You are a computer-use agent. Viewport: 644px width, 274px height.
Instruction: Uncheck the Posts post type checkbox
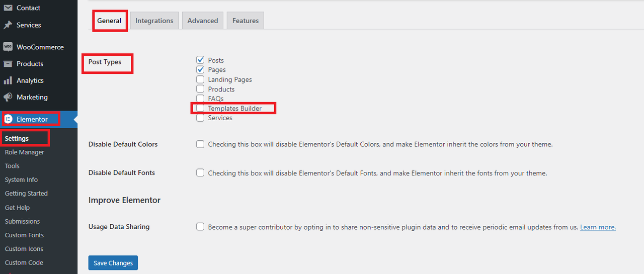pos(200,60)
